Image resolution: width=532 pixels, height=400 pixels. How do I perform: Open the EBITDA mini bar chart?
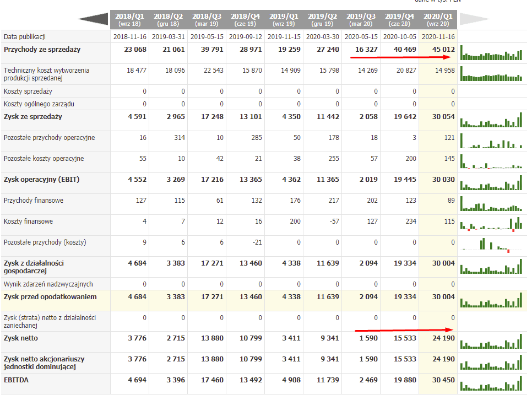coord(491,383)
